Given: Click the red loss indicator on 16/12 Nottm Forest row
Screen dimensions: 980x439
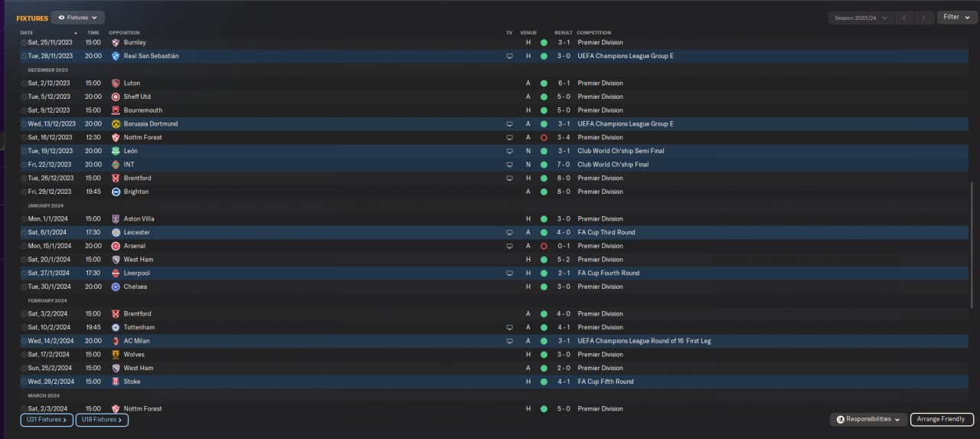Looking at the screenshot, I should pos(544,137).
